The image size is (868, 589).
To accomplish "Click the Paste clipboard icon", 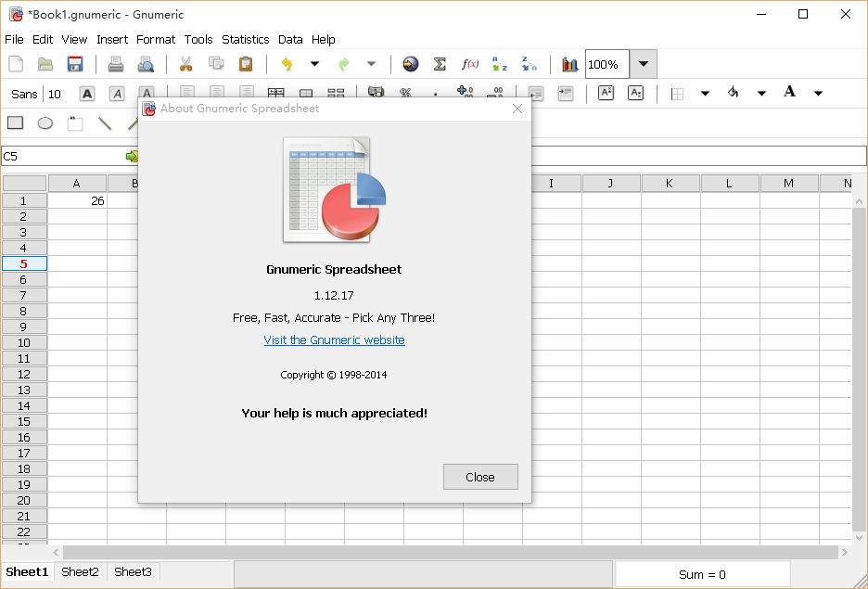I will coord(246,64).
